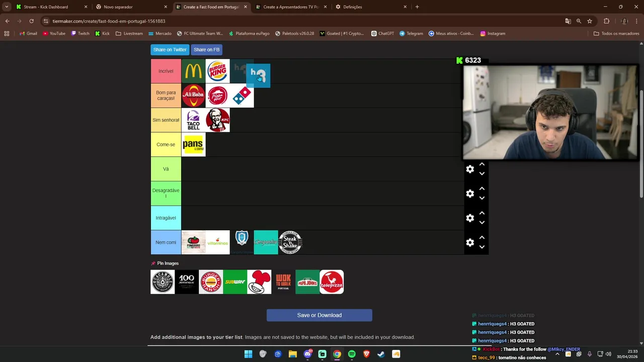Move the Nem comi tier down with arrow
The width and height of the screenshot is (644, 362).
pos(482,247)
